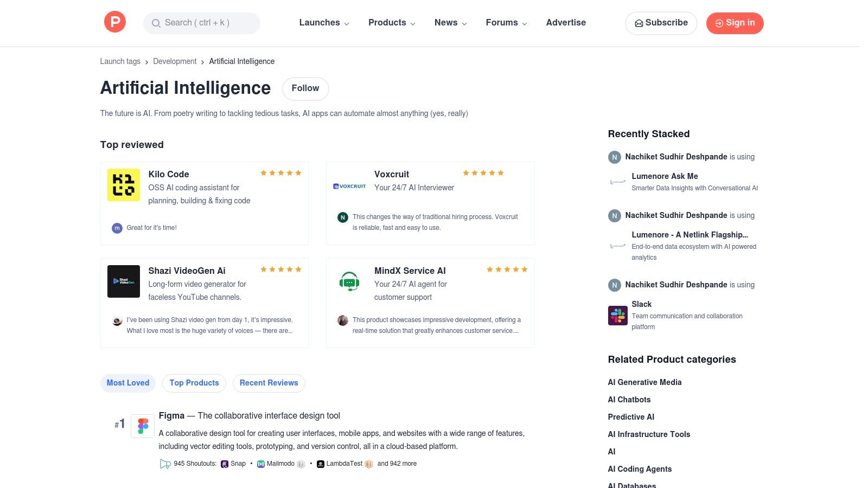Click the Sign in button
Viewport: 868px width, 488px height.
click(735, 23)
